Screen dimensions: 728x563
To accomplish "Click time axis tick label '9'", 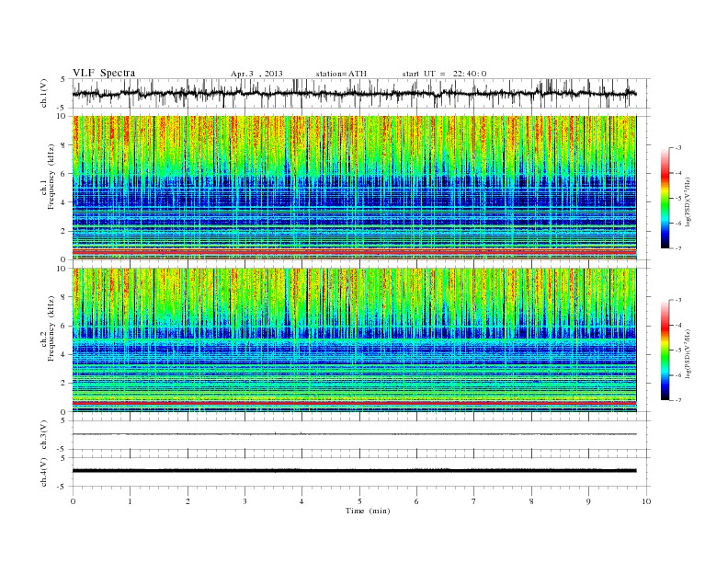I will [x=588, y=501].
